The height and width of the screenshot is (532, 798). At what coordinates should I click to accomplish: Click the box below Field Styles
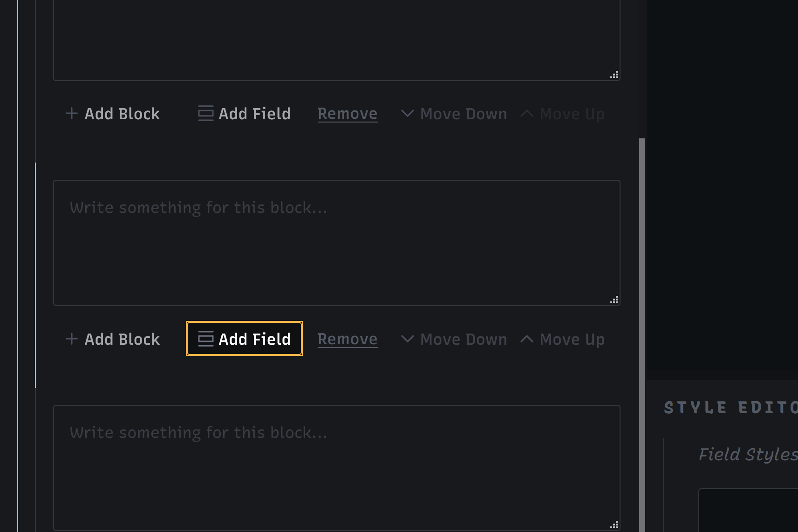click(x=748, y=510)
